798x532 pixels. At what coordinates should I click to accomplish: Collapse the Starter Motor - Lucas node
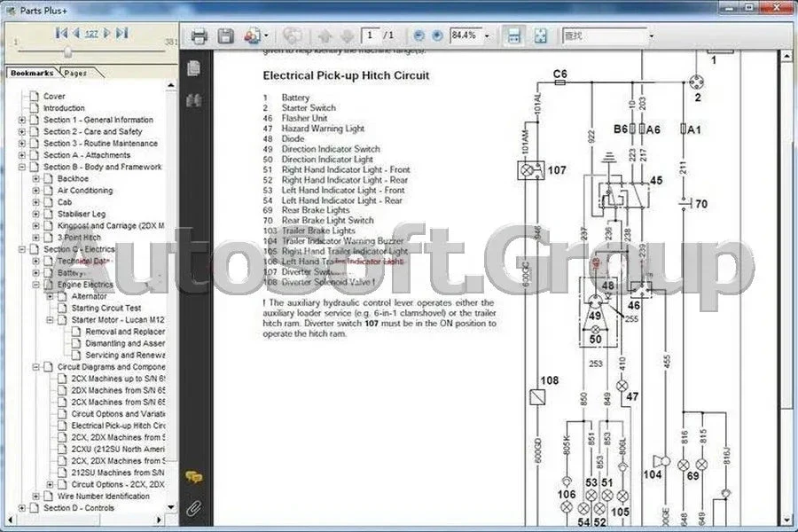51,320
